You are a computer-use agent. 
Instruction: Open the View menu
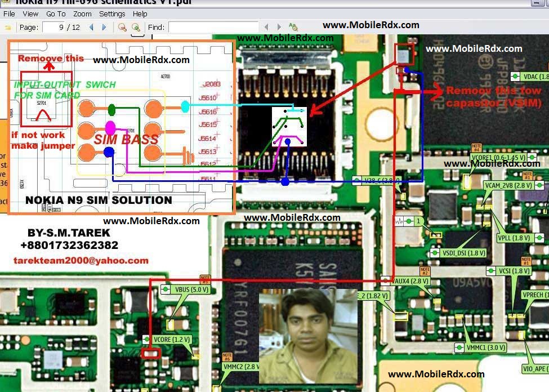point(30,14)
